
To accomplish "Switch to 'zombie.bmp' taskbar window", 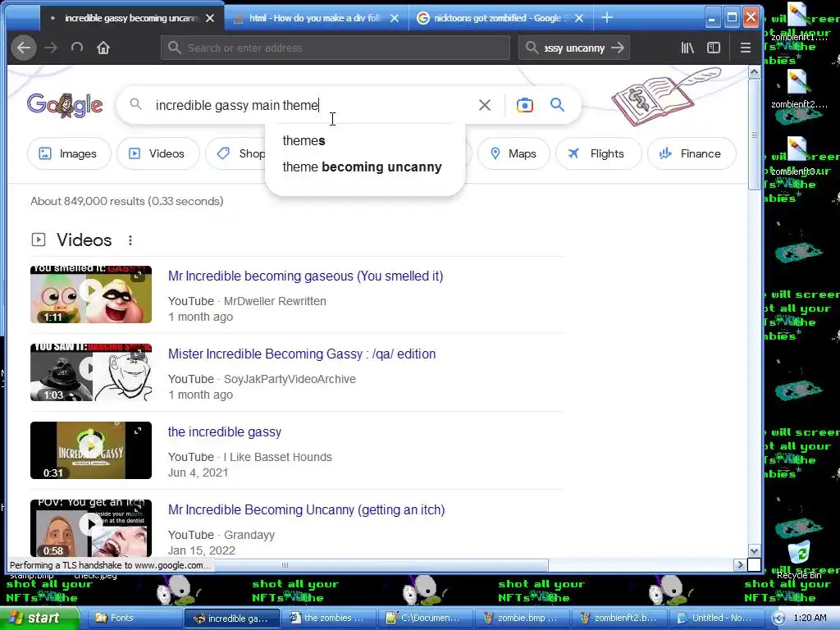I will click(523, 618).
